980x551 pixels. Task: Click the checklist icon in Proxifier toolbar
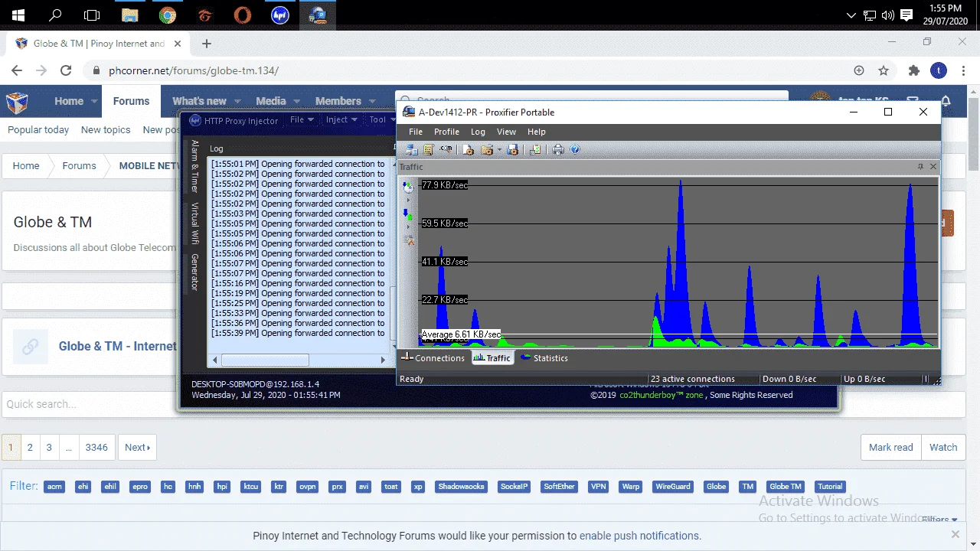tap(535, 149)
